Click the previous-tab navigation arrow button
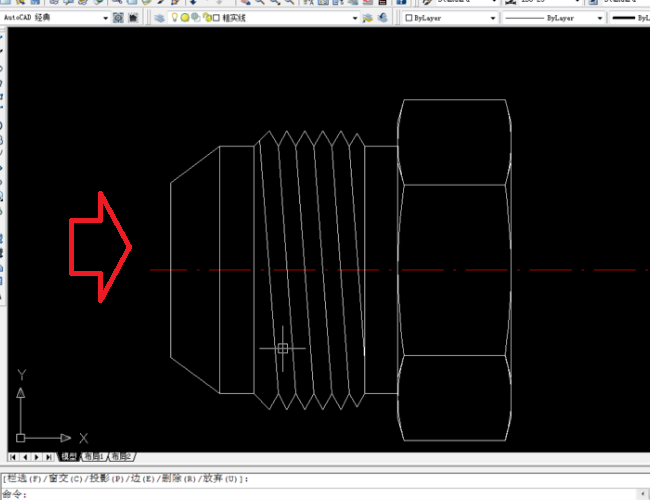Viewport: 650px width, 500px height. tap(25, 457)
